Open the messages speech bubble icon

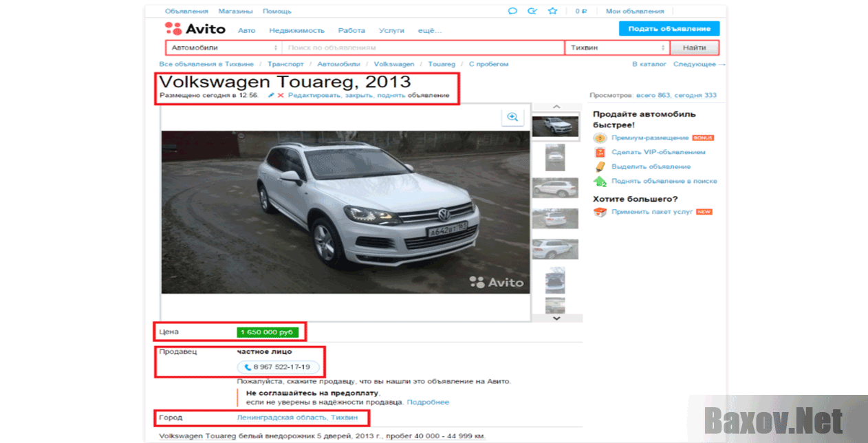512,11
